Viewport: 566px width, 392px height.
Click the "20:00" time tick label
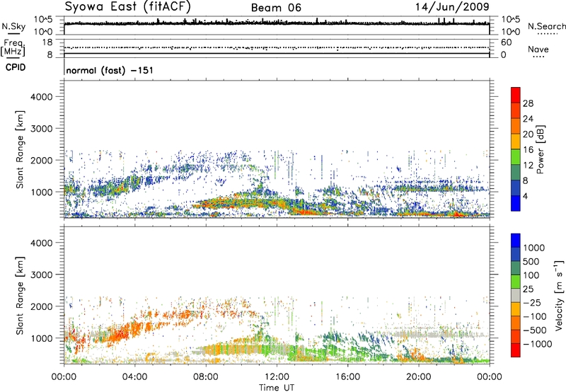(x=419, y=377)
